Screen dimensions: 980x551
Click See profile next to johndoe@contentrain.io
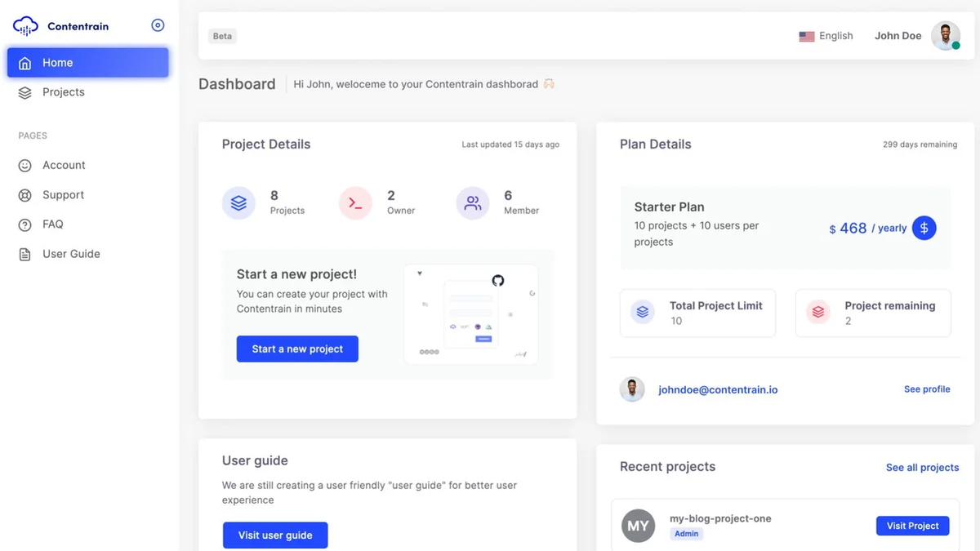(927, 389)
